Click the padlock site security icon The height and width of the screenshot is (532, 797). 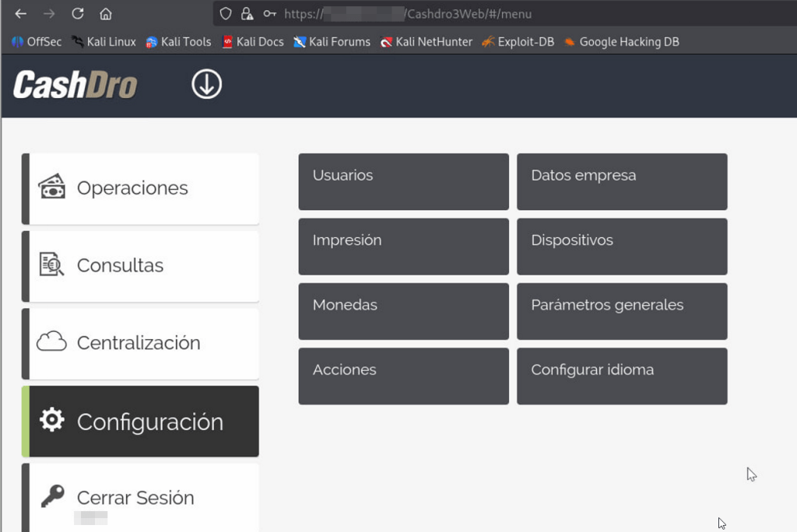point(247,14)
